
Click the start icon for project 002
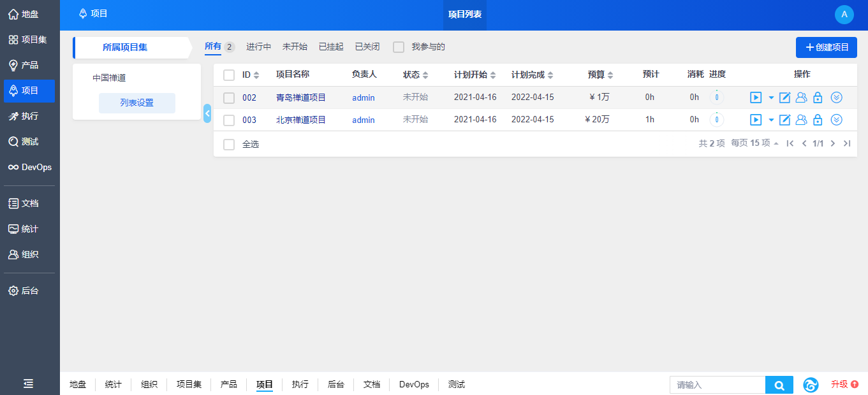756,97
